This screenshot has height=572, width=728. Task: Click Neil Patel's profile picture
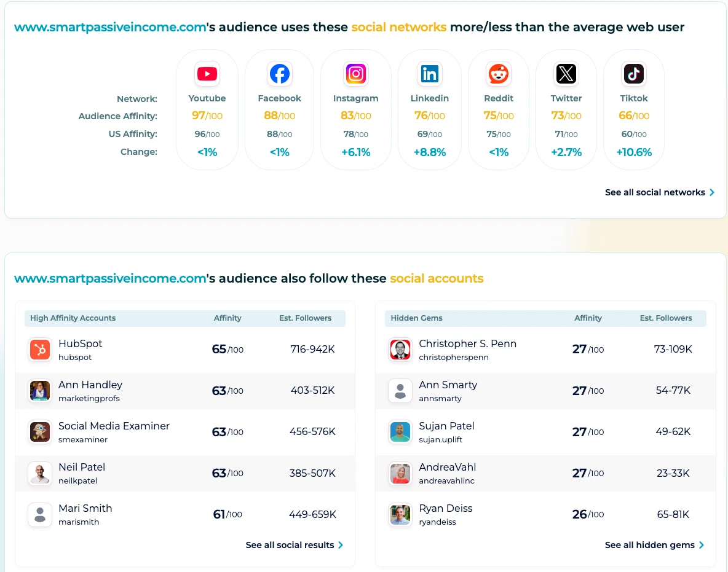(x=40, y=473)
